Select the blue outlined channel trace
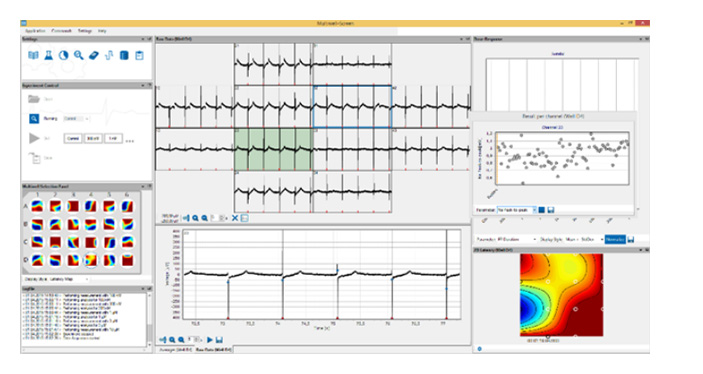This screenshot has height=374, width=703. tap(352, 107)
